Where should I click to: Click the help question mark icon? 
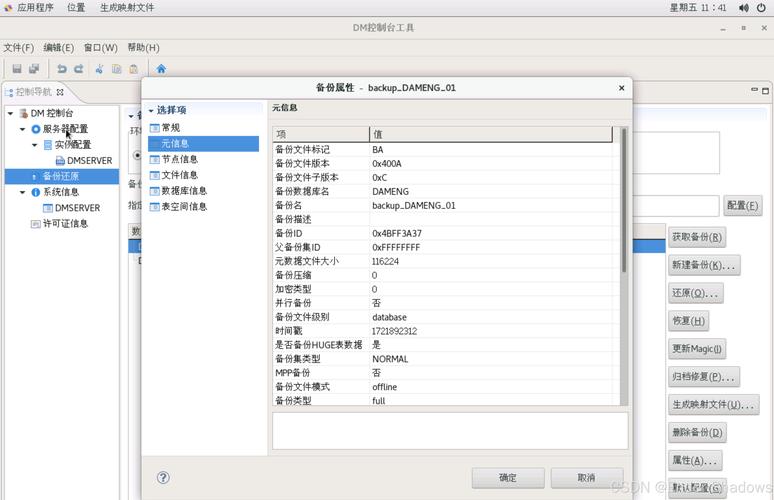(163, 477)
